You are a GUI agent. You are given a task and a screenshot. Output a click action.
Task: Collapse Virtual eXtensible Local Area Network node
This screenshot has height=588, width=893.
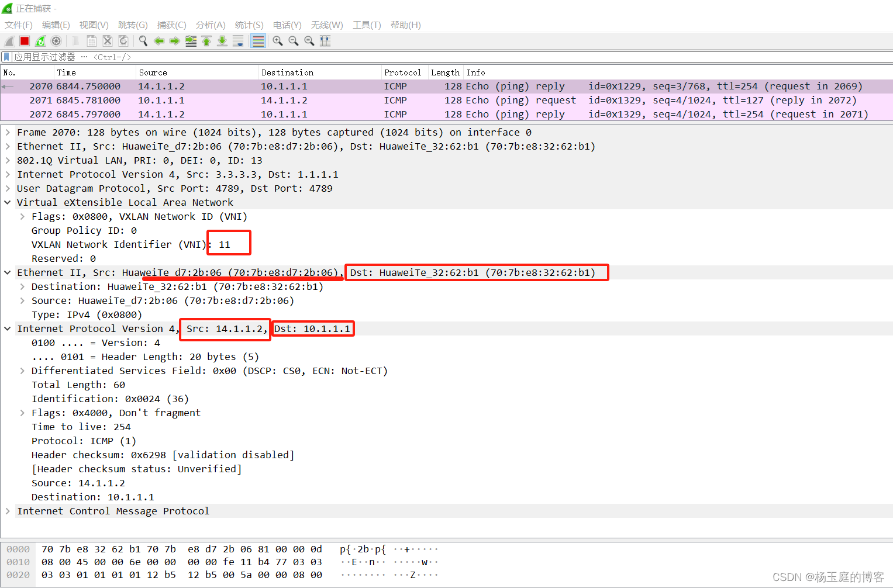tap(8, 203)
